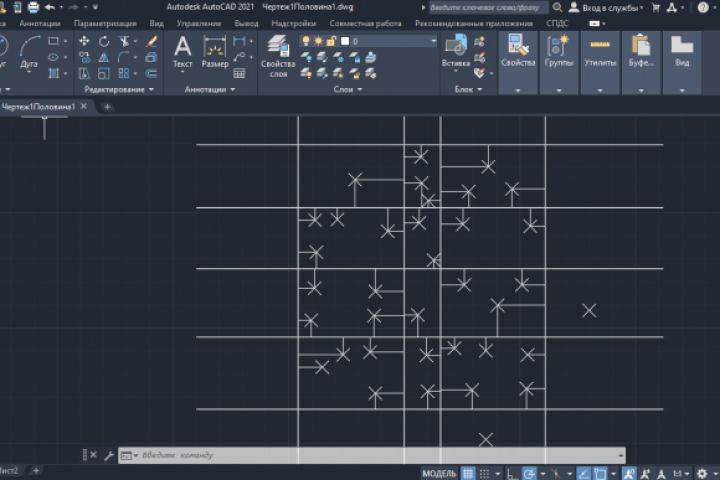Select the Mirror tool icon

click(104, 57)
